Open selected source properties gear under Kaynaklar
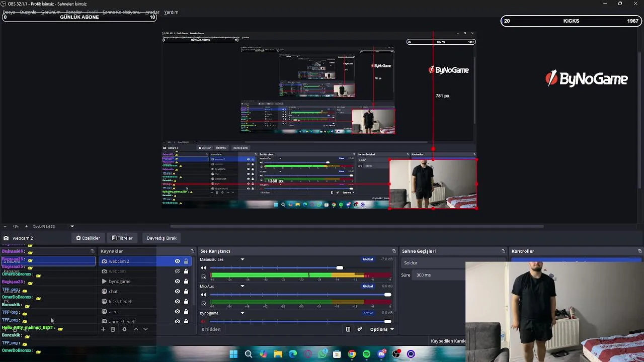Viewport: 644px width, 362px height. point(124,329)
